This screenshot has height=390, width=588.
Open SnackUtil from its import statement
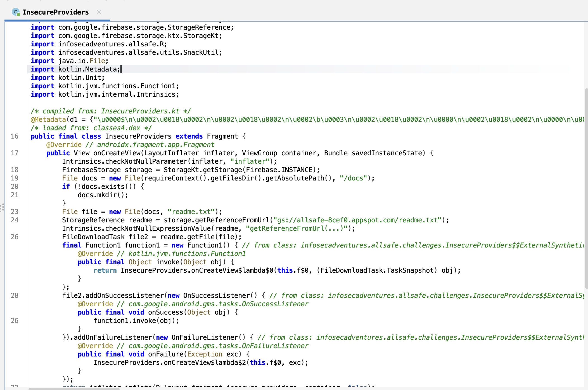coord(201,53)
